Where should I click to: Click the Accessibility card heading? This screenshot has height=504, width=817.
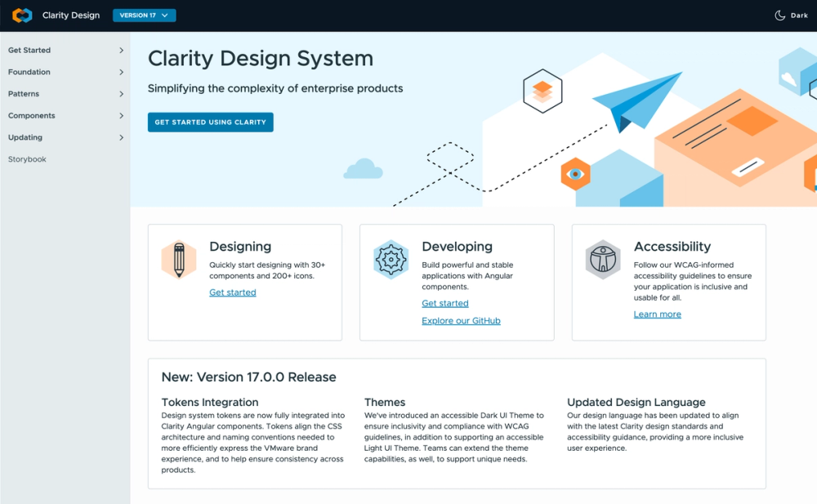pyautogui.click(x=672, y=247)
